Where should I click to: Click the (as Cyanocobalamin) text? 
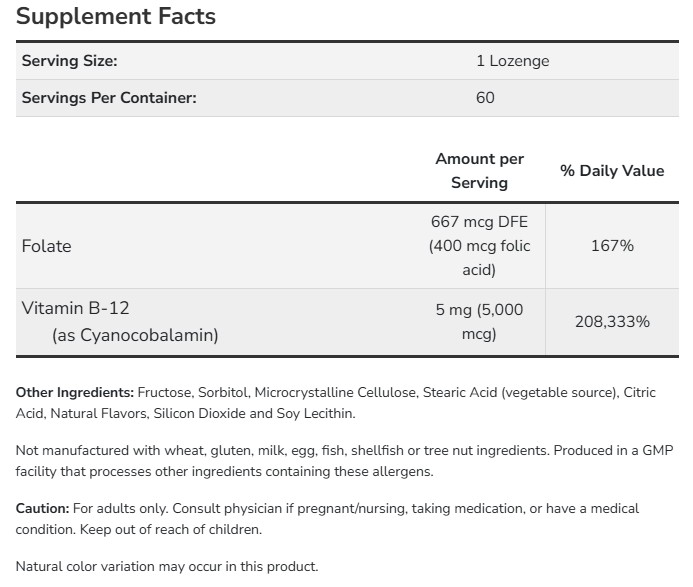click(135, 335)
